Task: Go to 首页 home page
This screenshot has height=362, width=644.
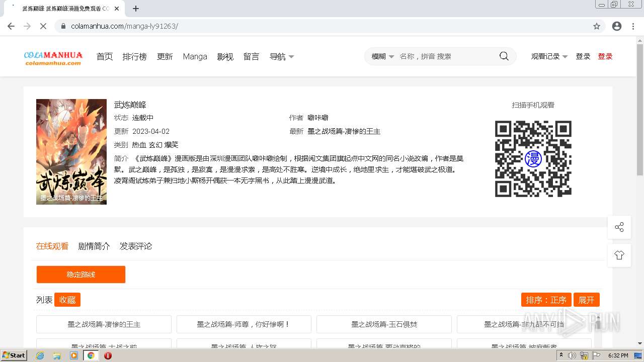Action: pos(105,56)
